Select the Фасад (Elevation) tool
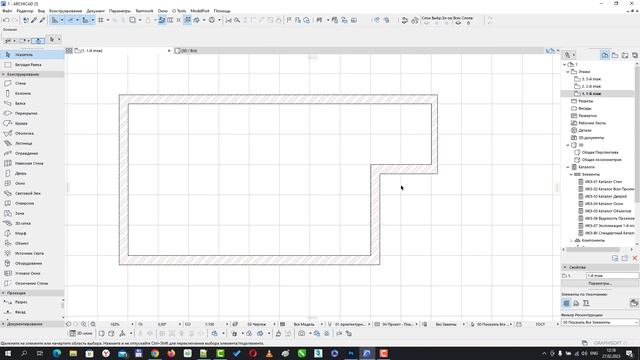 (31, 312)
